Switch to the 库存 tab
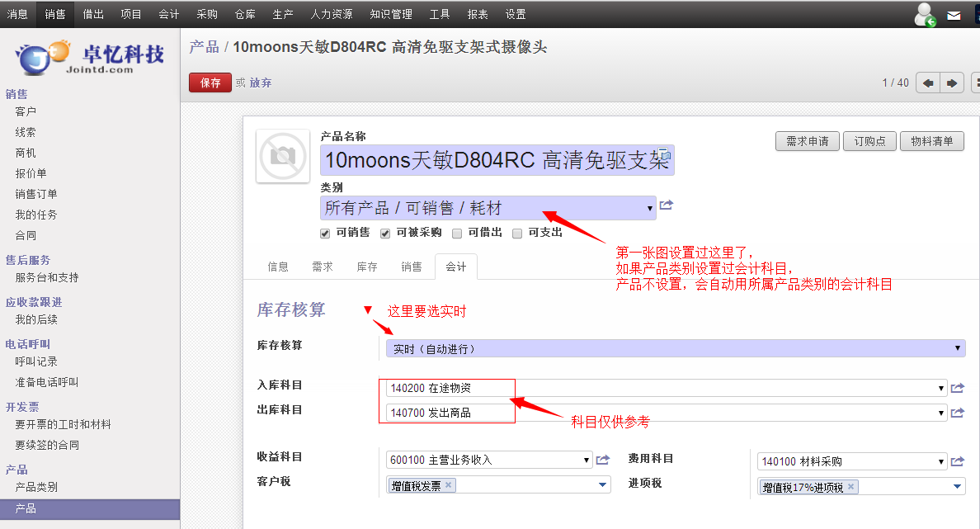 pyautogui.click(x=367, y=267)
